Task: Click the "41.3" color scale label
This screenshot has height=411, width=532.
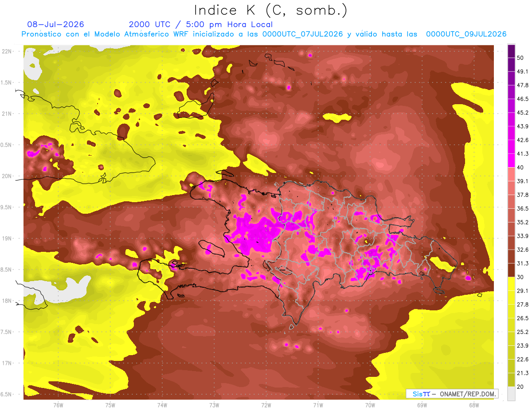Action: (x=523, y=154)
